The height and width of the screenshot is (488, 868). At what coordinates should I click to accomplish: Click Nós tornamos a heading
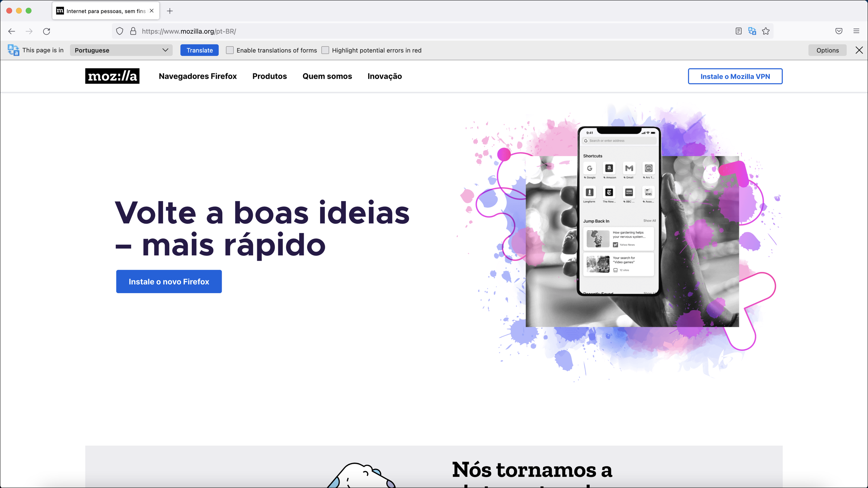click(532, 470)
